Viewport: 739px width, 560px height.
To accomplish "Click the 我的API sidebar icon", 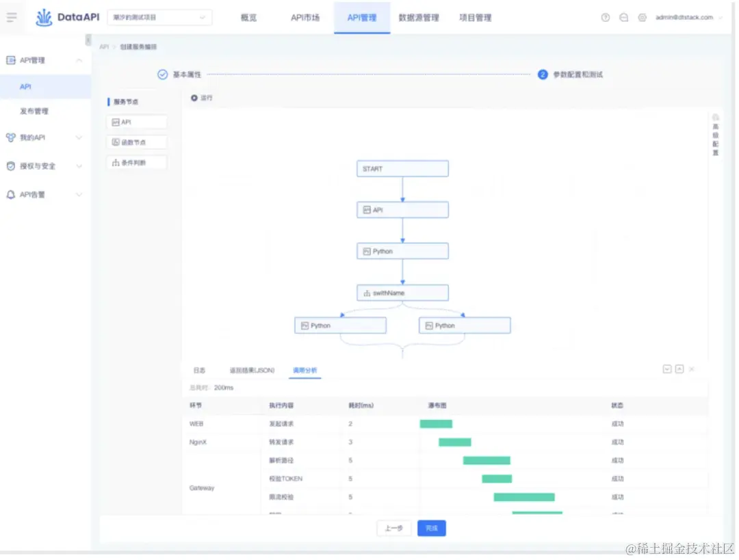I will [10, 137].
